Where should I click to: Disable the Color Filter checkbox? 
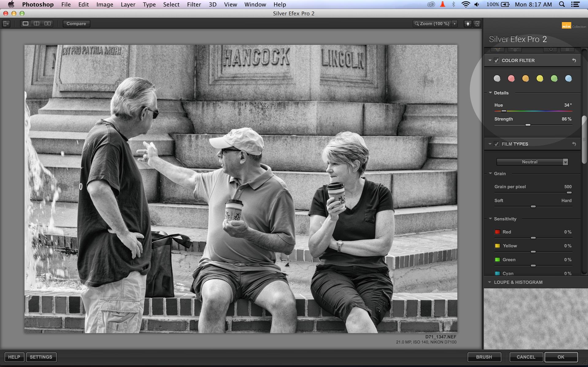[x=497, y=61]
